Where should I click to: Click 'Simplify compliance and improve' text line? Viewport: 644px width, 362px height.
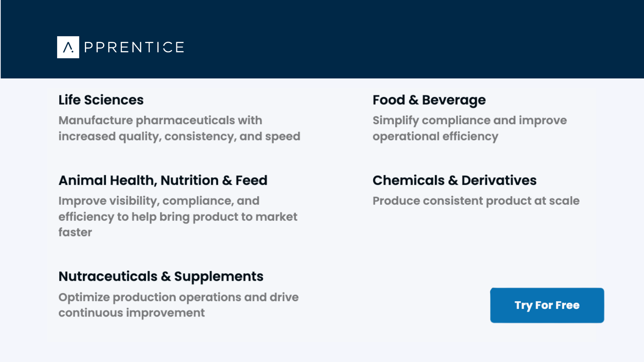pos(470,120)
